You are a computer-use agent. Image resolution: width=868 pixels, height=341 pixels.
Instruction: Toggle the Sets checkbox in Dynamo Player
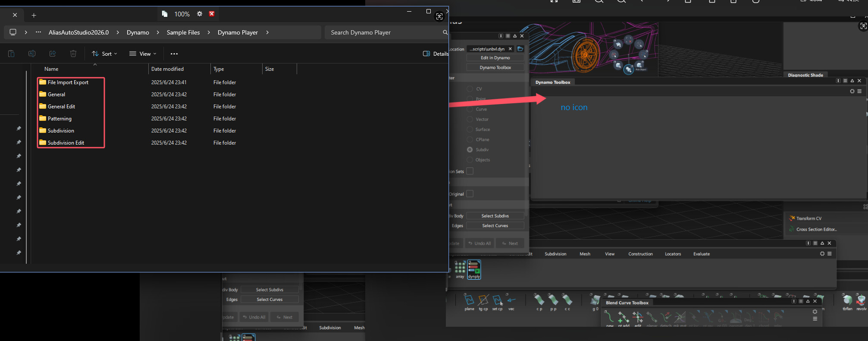tap(470, 171)
